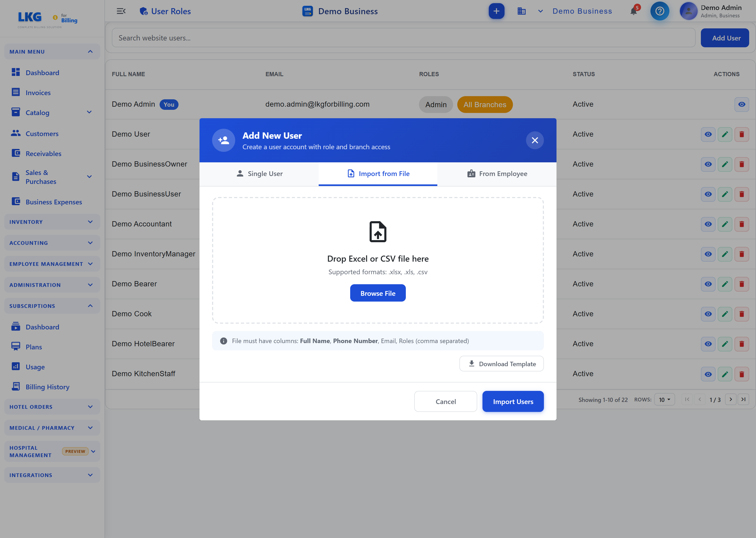756x538 pixels.
Task: Collapse the MAIN MENU section
Action: (52, 52)
